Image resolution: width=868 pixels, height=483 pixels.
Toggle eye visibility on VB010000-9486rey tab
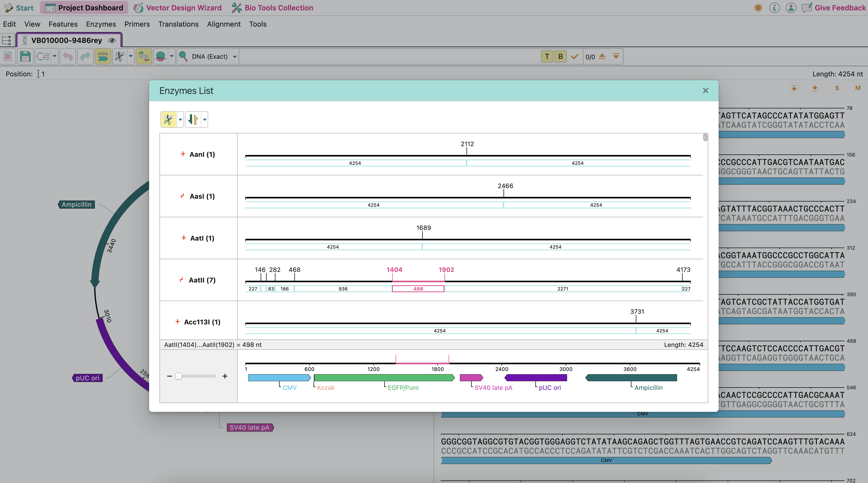112,40
